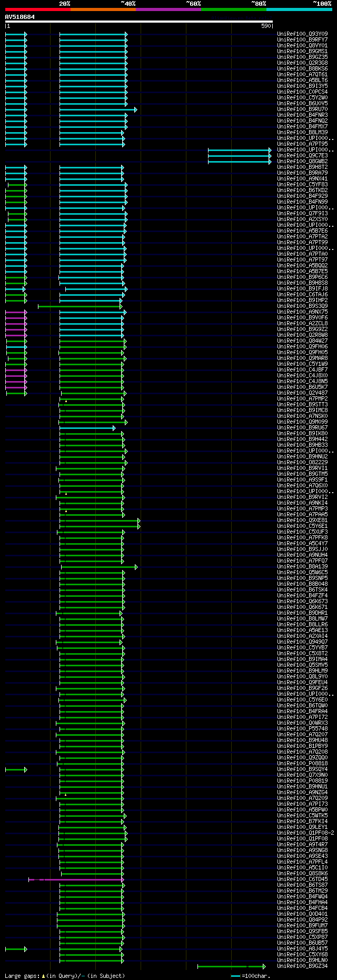337x980 pixels.
Task: Open the UniRef100_A5BQQ2 entry
Action: pos(302,266)
